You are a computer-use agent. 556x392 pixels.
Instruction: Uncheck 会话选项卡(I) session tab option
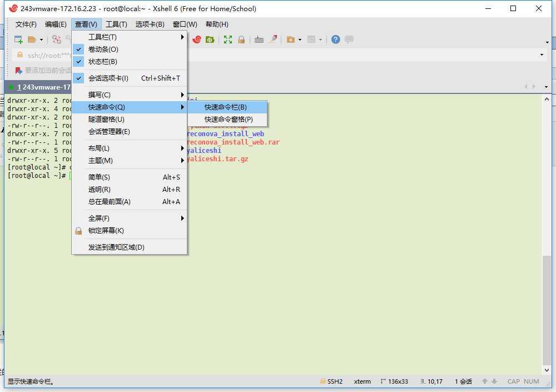(130, 78)
